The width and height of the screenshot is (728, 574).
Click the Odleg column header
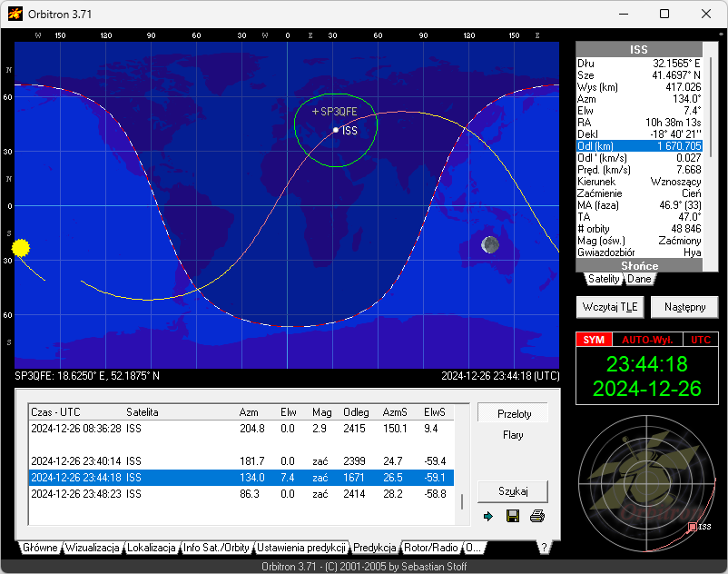(360, 412)
